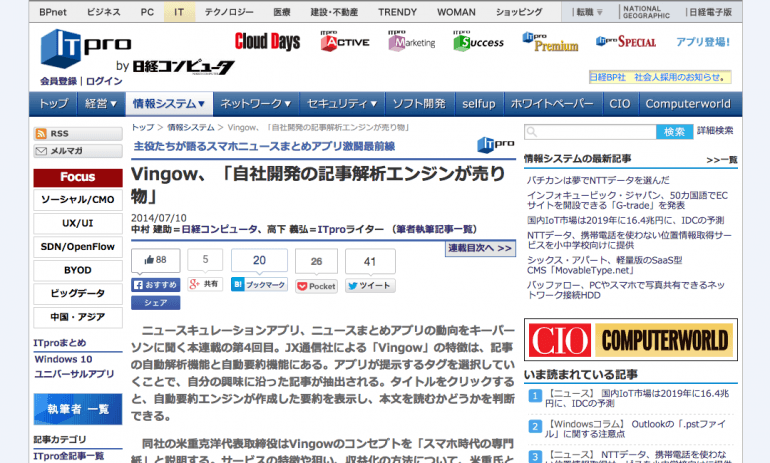Click the Hatena ブックマーク button
770x463 pixels.
(x=259, y=284)
